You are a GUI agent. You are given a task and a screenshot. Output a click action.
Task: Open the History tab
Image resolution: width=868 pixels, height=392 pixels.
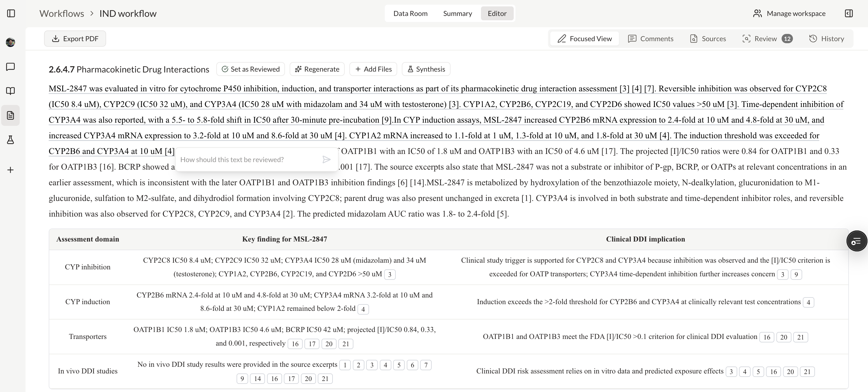tap(827, 39)
